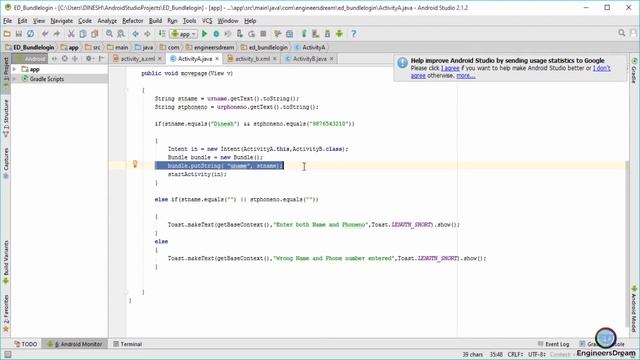Toggle the Terminal tool window
The image size is (640, 360).
pos(128,344)
